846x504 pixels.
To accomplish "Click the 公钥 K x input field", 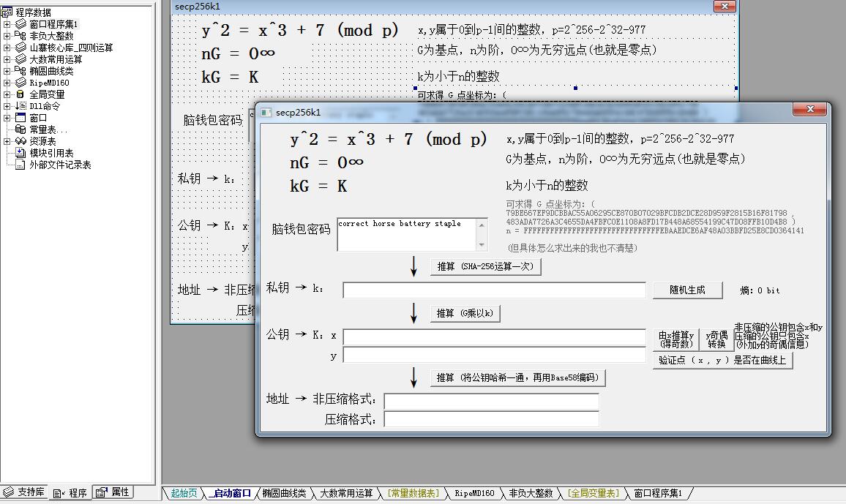I will coord(494,337).
